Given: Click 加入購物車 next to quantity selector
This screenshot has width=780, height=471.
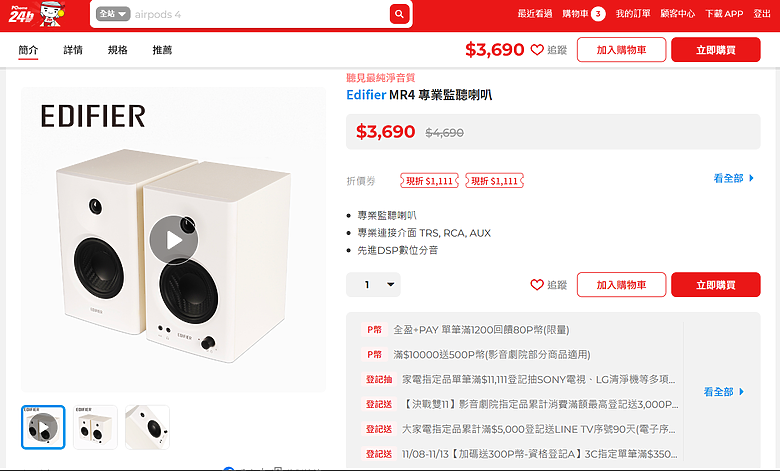Looking at the screenshot, I should 621,285.
